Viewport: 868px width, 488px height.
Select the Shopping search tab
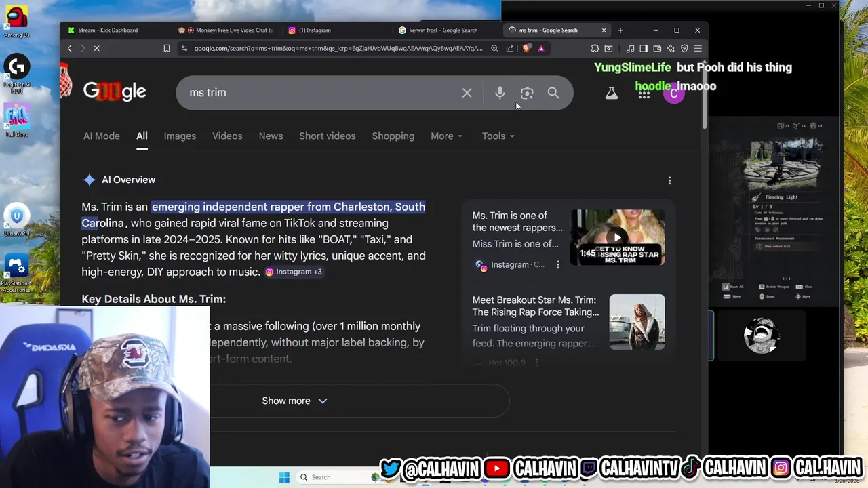(393, 136)
